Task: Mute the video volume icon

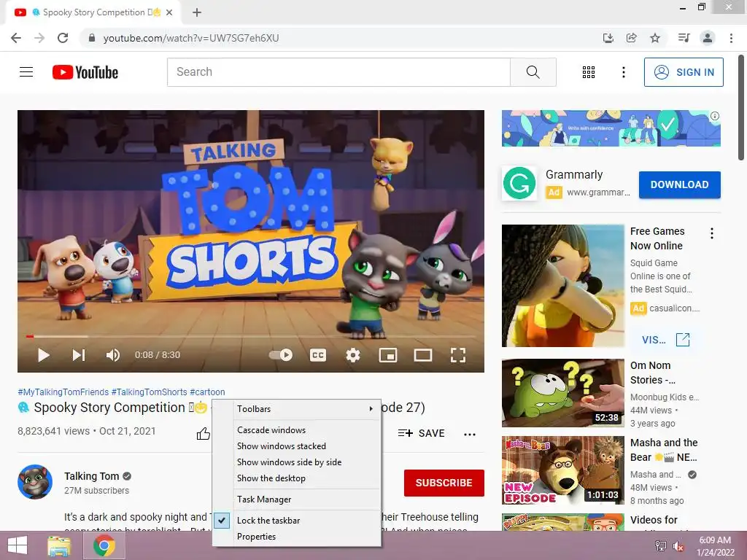Action: (113, 355)
